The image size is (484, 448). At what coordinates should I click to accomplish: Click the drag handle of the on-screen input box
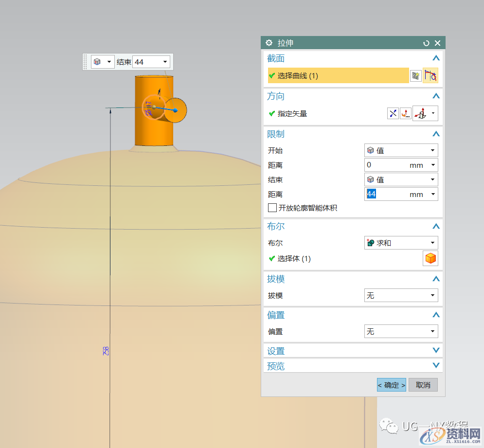(86, 62)
